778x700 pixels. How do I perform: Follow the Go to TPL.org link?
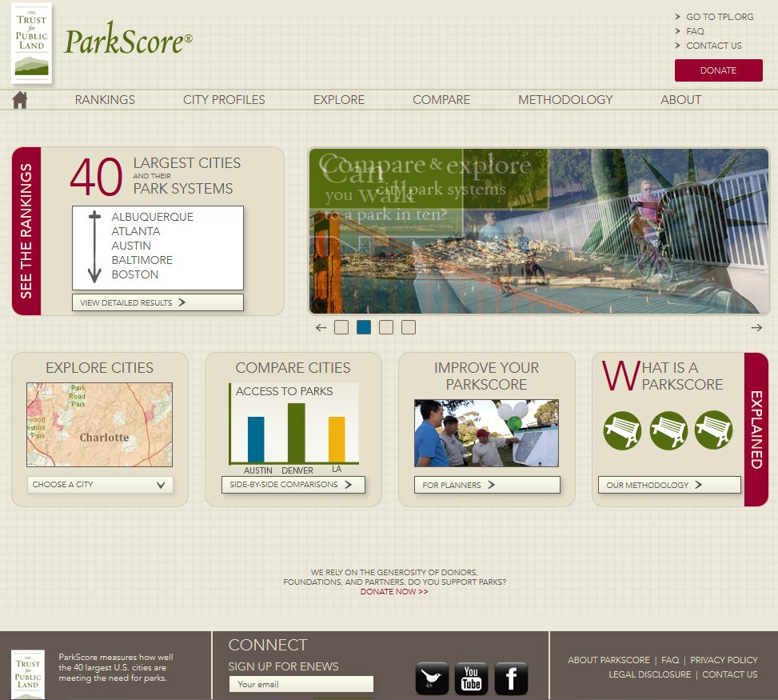point(720,17)
